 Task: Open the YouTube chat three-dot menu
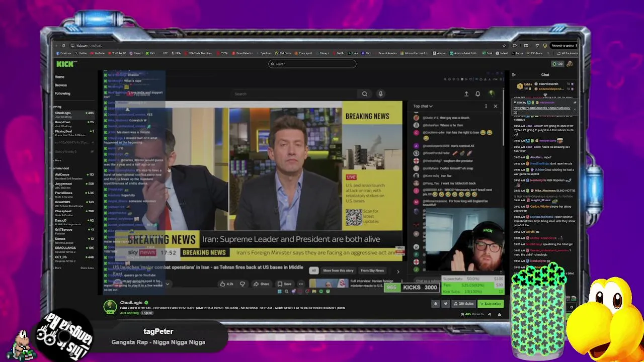pos(486,106)
